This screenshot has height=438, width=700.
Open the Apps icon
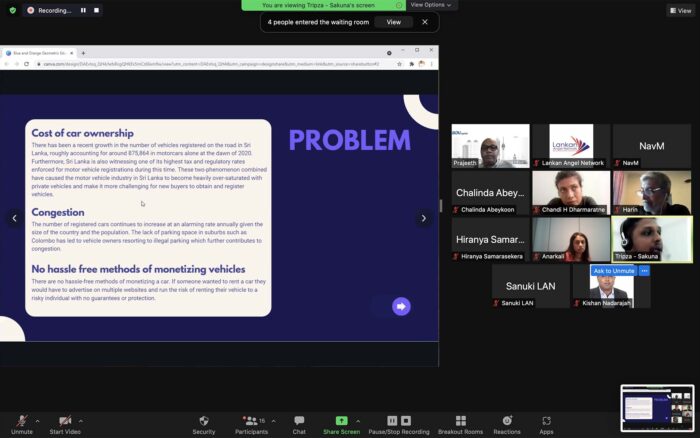(546, 422)
